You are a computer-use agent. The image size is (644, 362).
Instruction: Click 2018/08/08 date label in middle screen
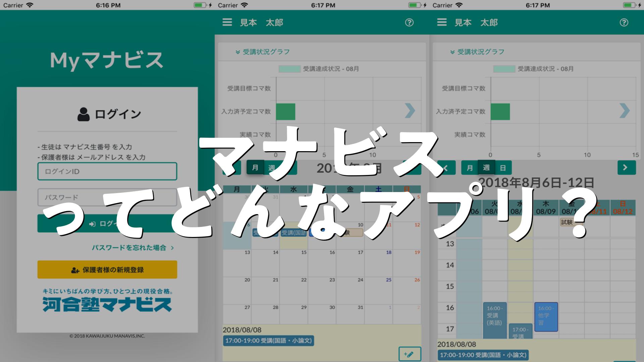242,330
